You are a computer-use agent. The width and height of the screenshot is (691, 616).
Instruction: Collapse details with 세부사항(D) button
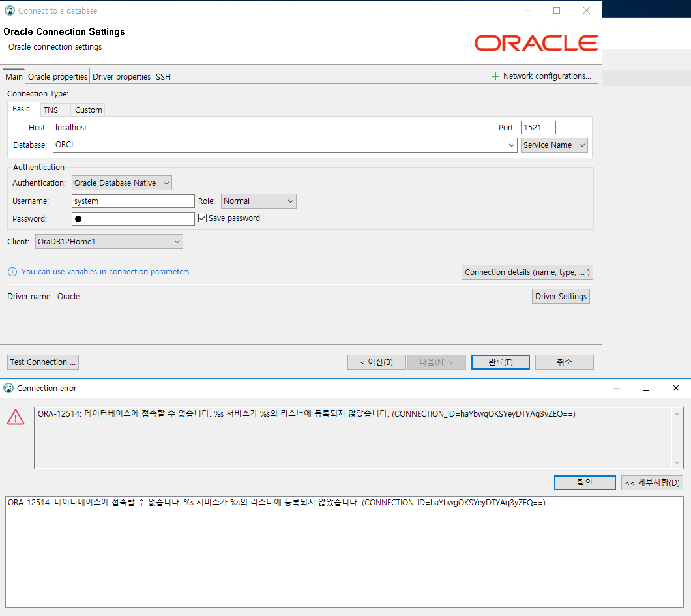pyautogui.click(x=653, y=482)
